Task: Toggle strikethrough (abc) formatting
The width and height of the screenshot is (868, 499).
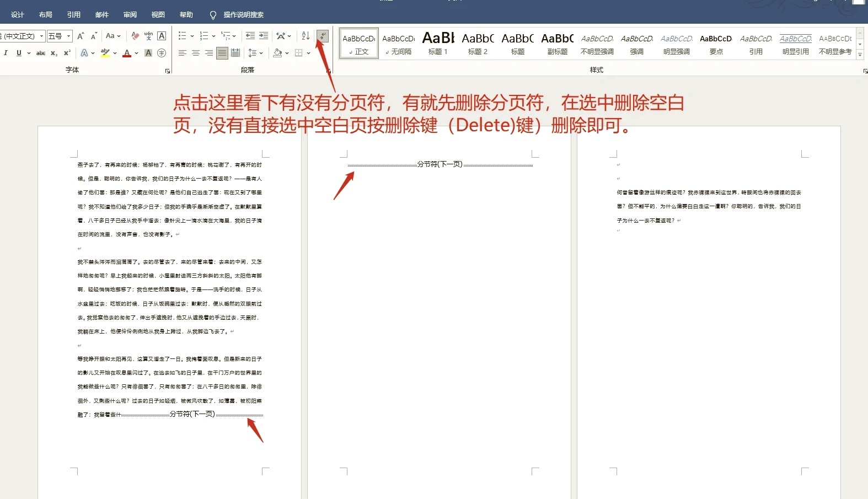Action: click(x=41, y=53)
